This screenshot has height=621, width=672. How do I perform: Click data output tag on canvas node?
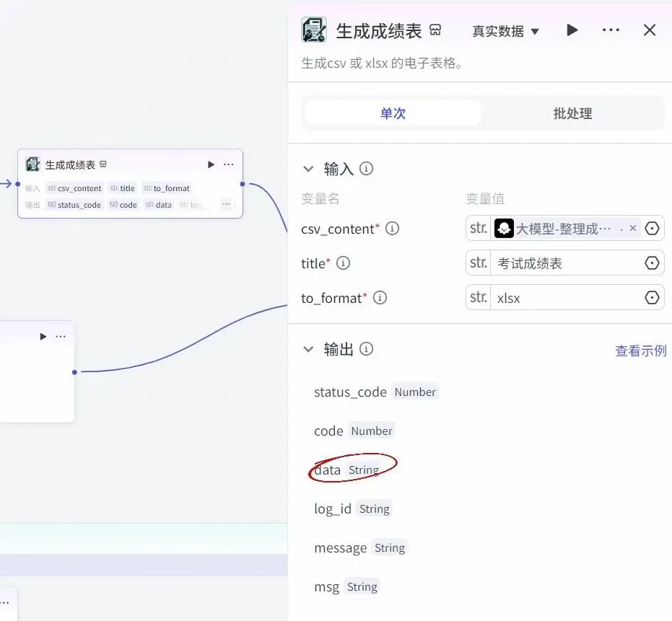tap(158, 205)
